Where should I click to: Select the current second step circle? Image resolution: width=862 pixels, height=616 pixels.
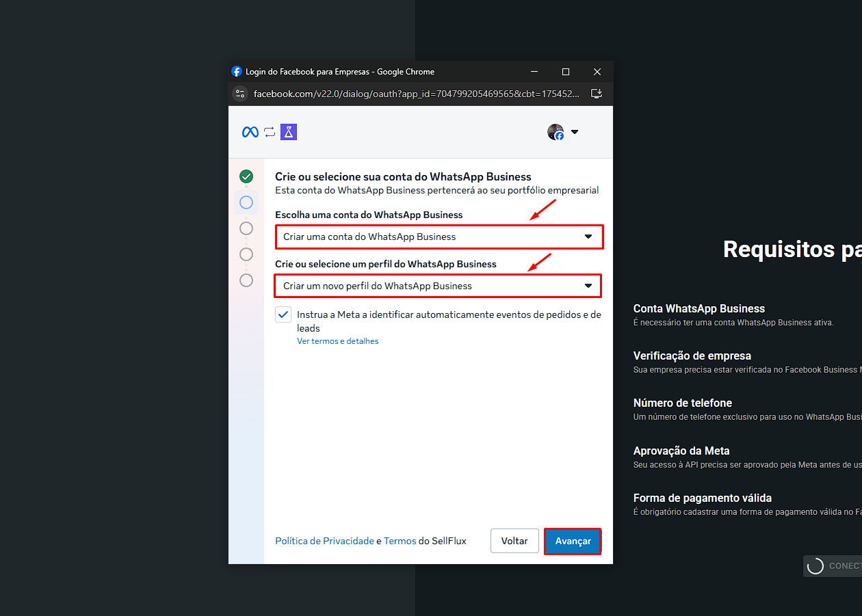coord(246,202)
